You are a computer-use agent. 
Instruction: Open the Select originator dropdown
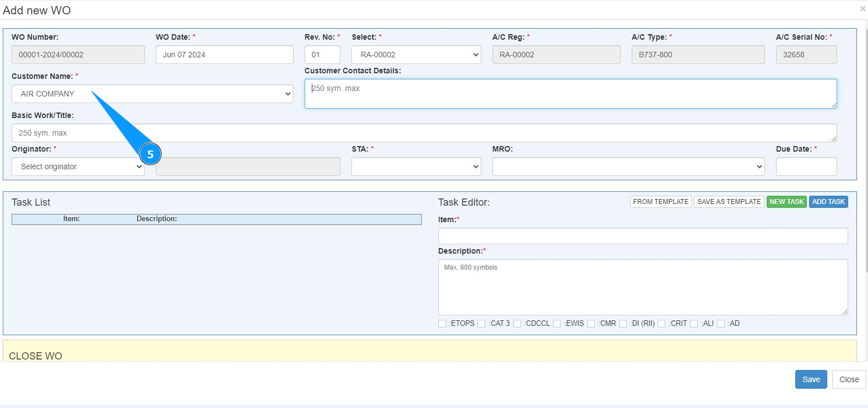tap(78, 167)
